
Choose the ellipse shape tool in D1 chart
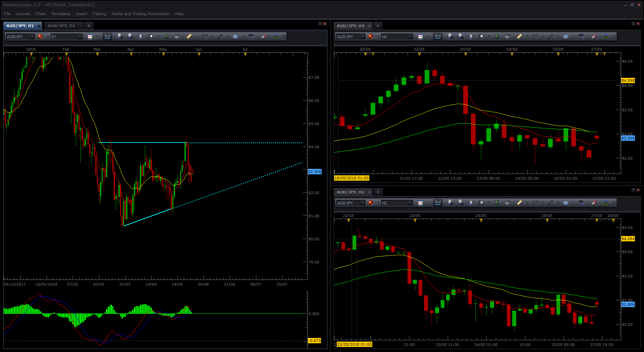click(235, 37)
